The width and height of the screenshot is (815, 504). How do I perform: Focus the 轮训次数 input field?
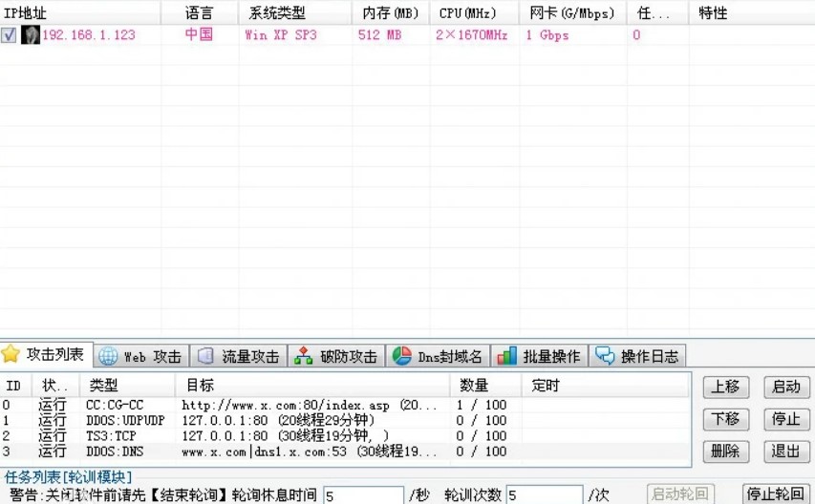pyautogui.click(x=545, y=495)
